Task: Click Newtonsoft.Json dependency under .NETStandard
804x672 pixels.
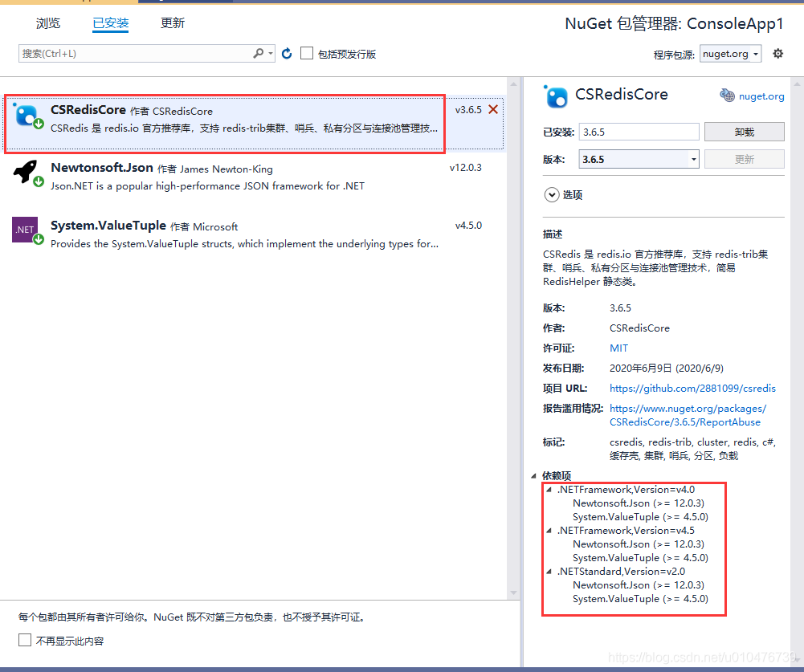Action: tap(639, 584)
